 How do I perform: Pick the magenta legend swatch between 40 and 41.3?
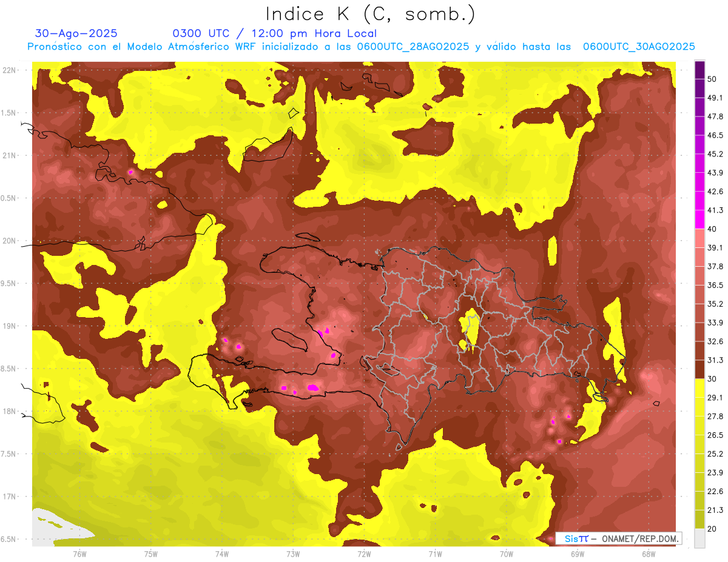tap(699, 219)
